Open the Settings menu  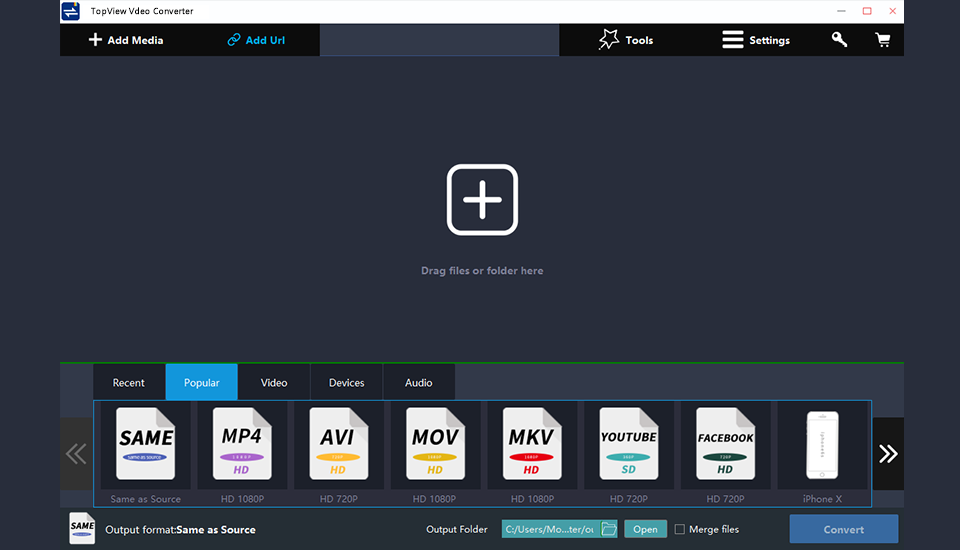756,40
